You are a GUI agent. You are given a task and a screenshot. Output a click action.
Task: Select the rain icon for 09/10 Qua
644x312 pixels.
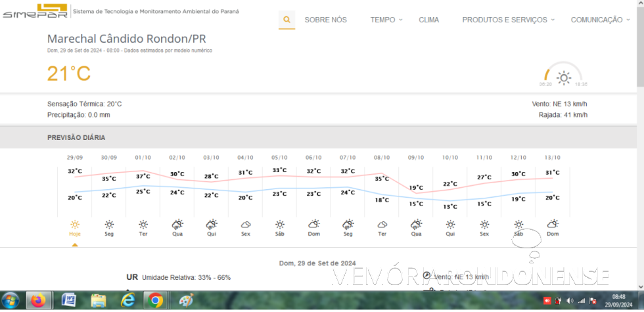[x=416, y=224]
